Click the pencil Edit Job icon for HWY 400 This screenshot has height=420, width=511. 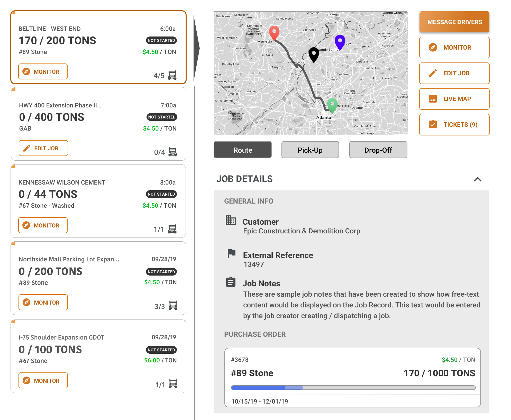click(x=27, y=148)
